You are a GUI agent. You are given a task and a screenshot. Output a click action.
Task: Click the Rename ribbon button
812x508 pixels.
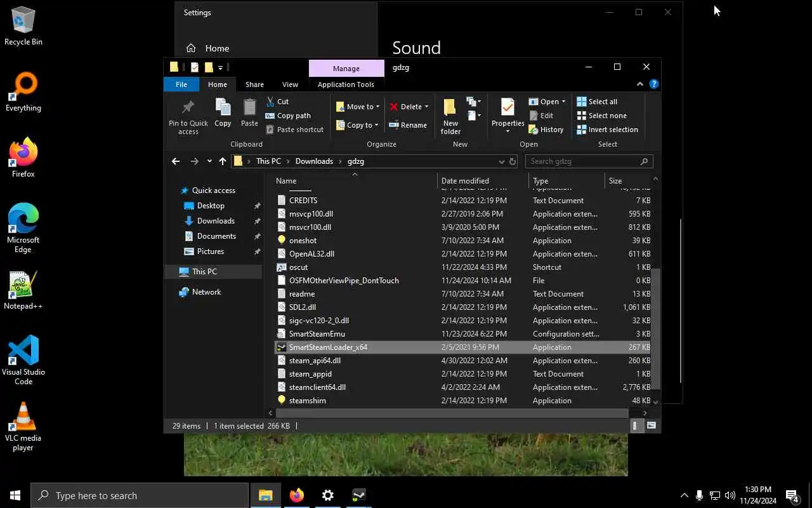coord(408,125)
